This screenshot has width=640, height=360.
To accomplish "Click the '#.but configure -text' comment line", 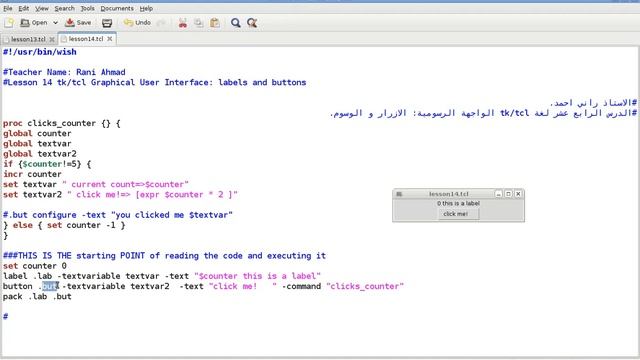I will pos(118,215).
